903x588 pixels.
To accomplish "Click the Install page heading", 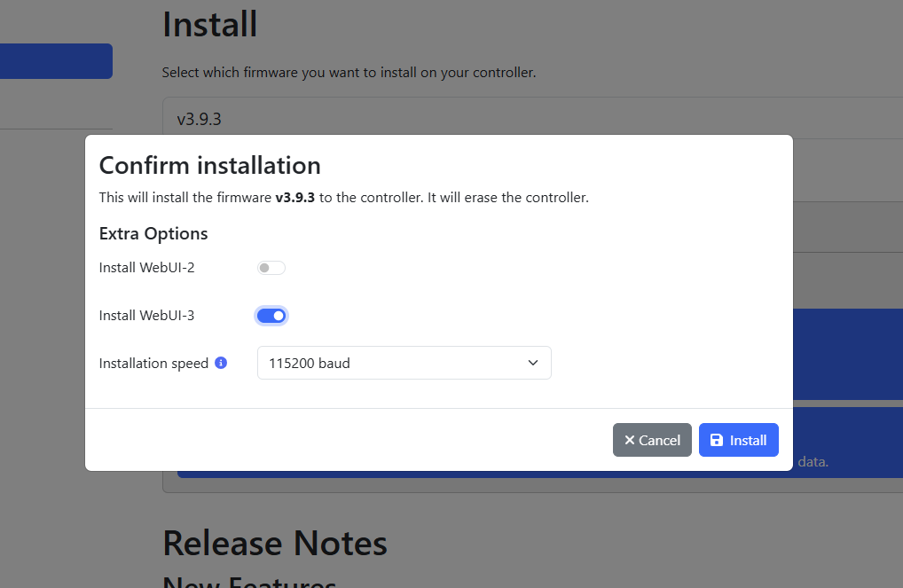I will [x=209, y=24].
